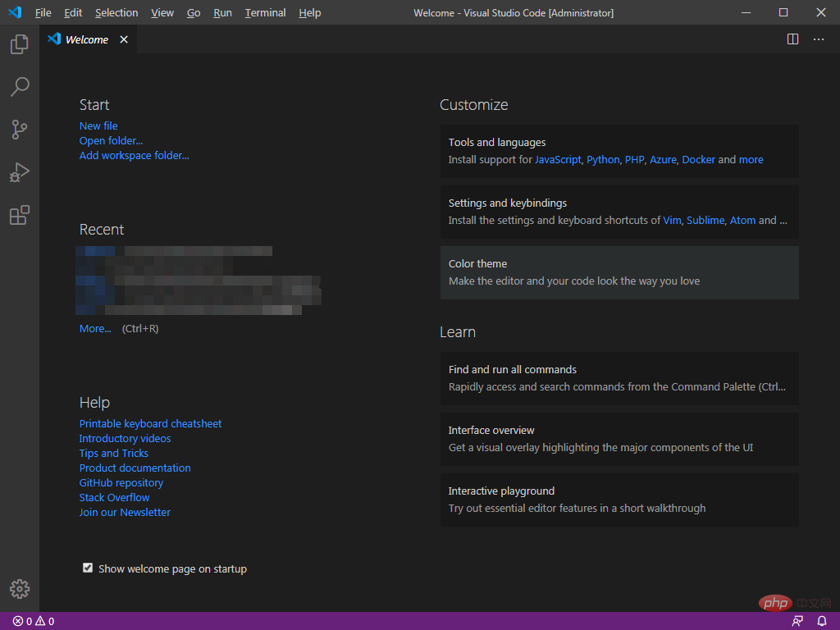Image resolution: width=840 pixels, height=630 pixels.
Task: Click the Split Editor Right icon
Action: click(x=792, y=39)
